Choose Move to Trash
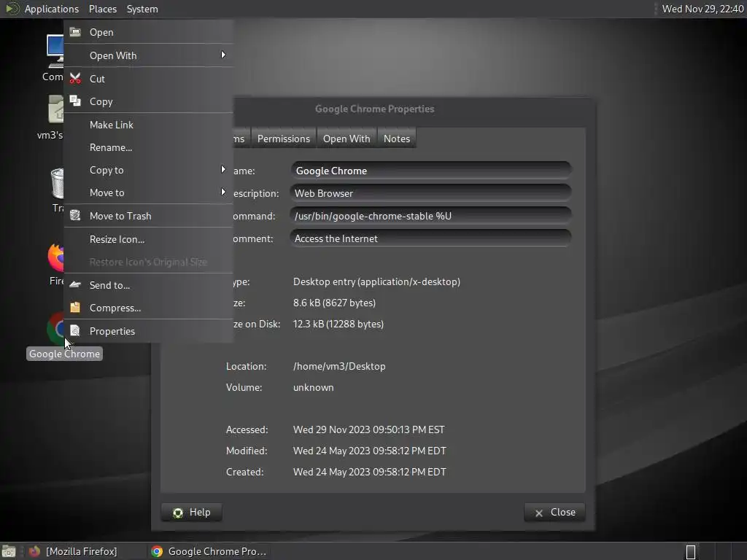 click(148, 216)
